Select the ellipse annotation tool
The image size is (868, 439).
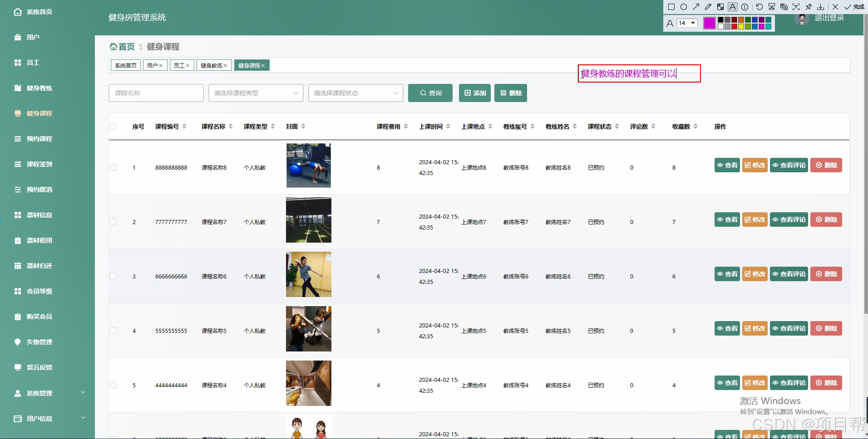[684, 7]
